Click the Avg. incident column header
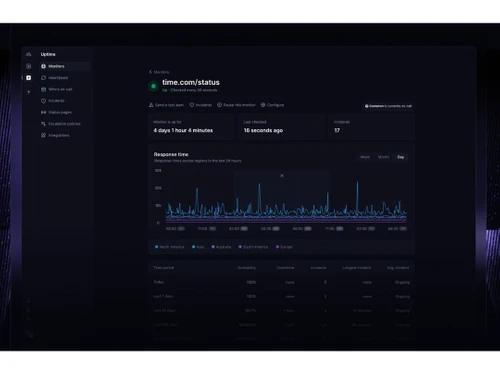This screenshot has width=500, height=375. (398, 268)
